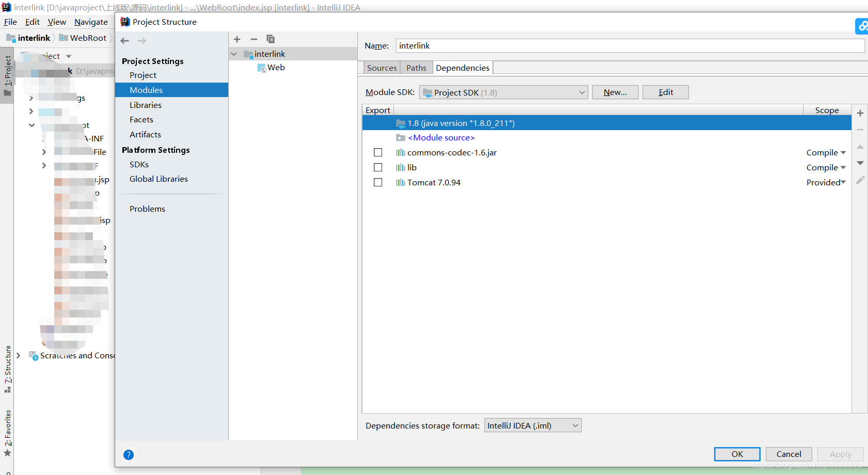Open the View menu
Image resolution: width=868 pixels, height=475 pixels.
pos(57,22)
